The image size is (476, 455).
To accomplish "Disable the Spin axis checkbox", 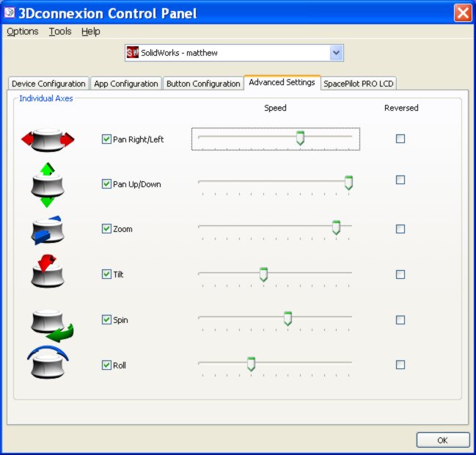I will [106, 319].
